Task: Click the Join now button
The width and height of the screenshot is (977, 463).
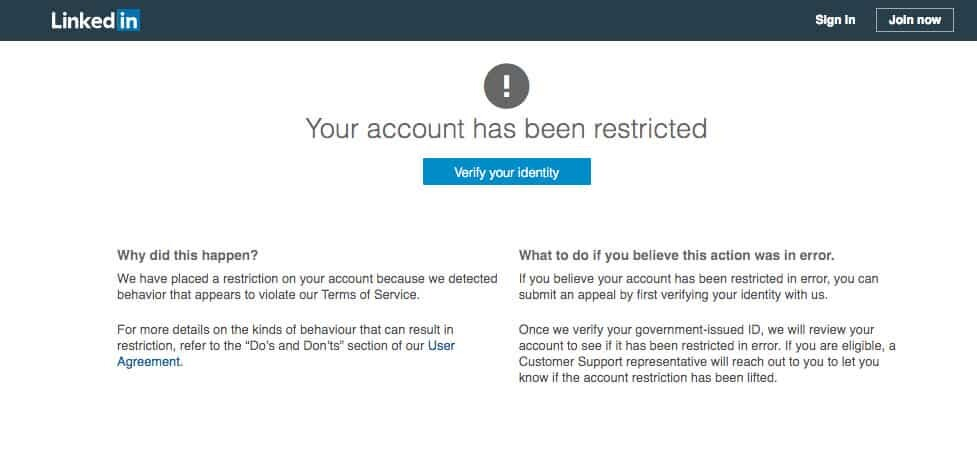Action: coord(915,20)
